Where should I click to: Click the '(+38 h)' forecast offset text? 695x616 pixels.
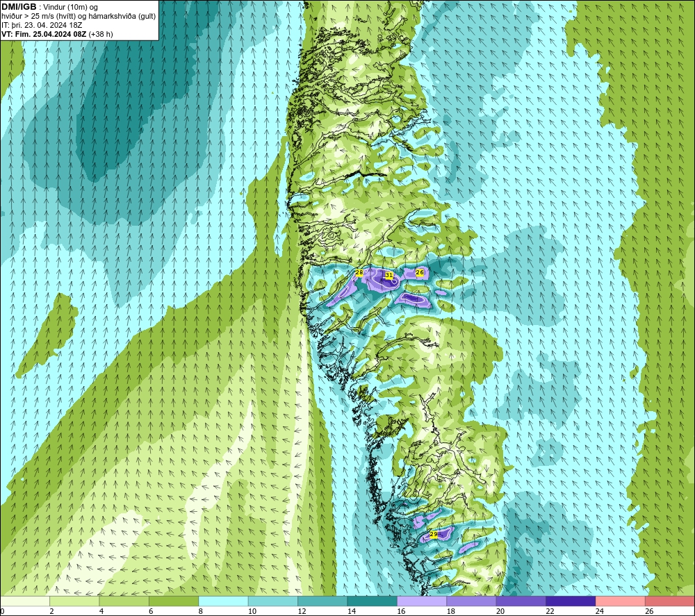101,34
